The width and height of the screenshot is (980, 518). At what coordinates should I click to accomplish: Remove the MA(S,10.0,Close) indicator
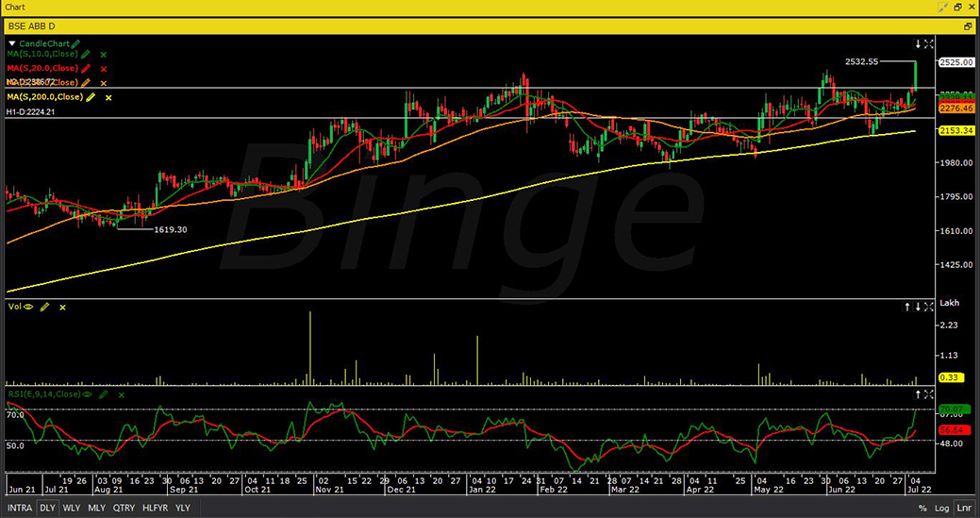[x=104, y=55]
